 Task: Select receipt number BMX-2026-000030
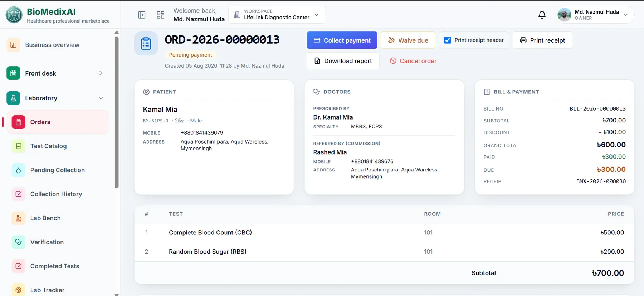click(601, 181)
